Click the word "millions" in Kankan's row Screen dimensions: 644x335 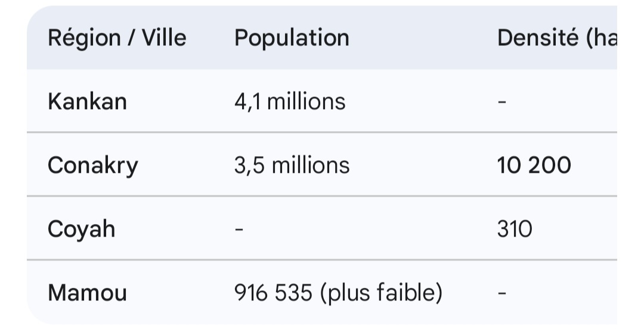tap(306, 102)
